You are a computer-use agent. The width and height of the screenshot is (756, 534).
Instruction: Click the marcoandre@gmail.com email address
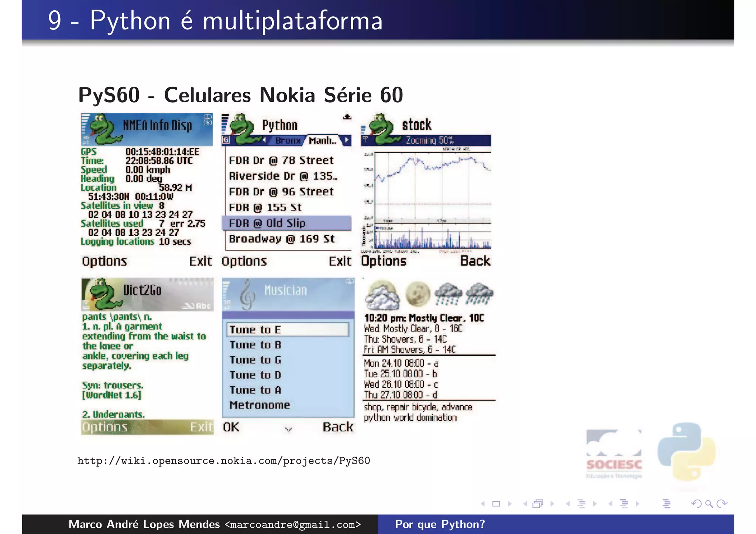coord(293,524)
